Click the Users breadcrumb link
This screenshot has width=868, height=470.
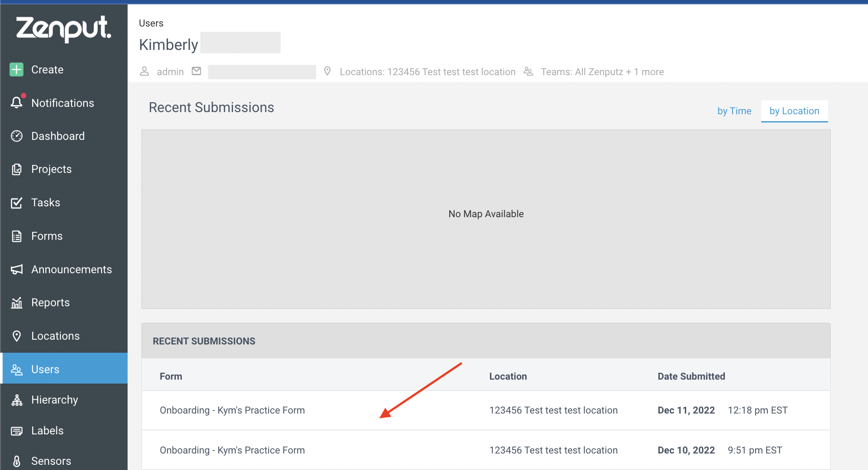(x=151, y=23)
